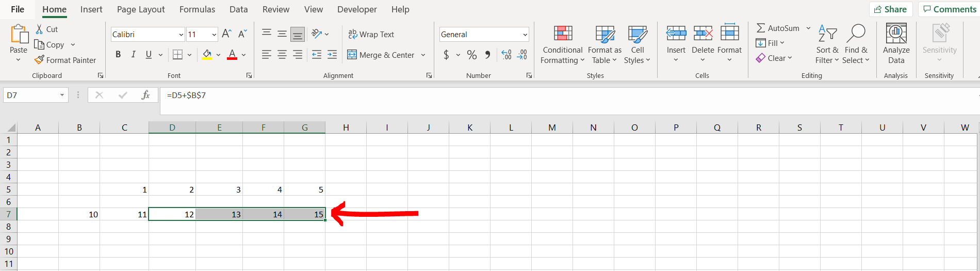Click the insert function fx icon
The image size is (980, 271).
tap(146, 95)
